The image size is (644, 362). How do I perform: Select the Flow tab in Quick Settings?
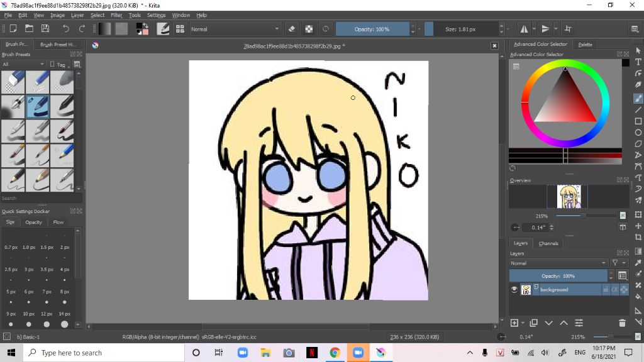click(58, 222)
